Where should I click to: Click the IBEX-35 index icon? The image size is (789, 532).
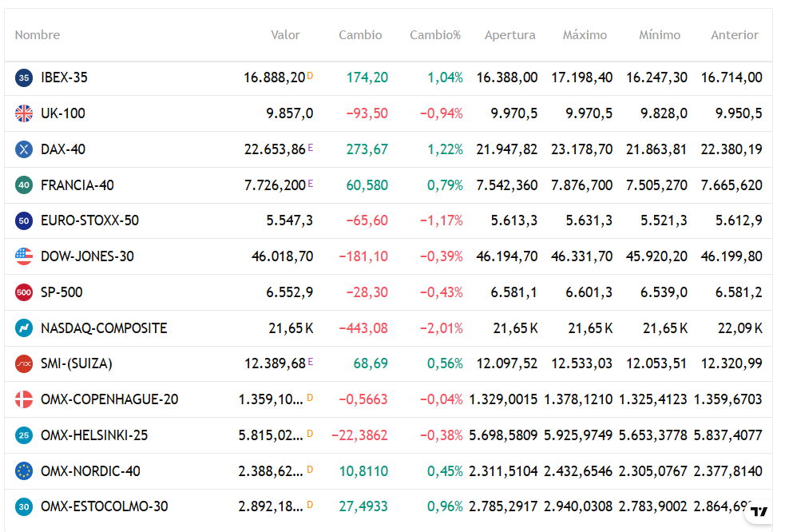24,77
